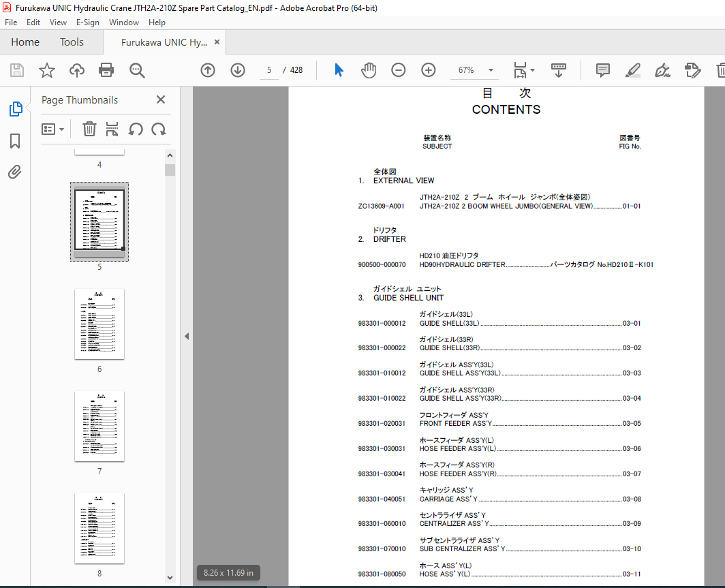Delete selected page with trash icon
Screen dimensions: 725x588
click(89, 129)
